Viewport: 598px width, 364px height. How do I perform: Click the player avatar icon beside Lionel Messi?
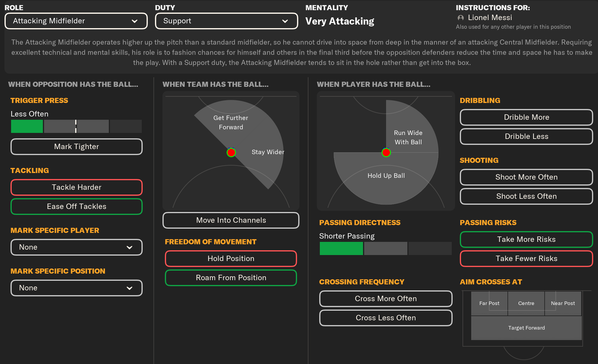point(461,18)
